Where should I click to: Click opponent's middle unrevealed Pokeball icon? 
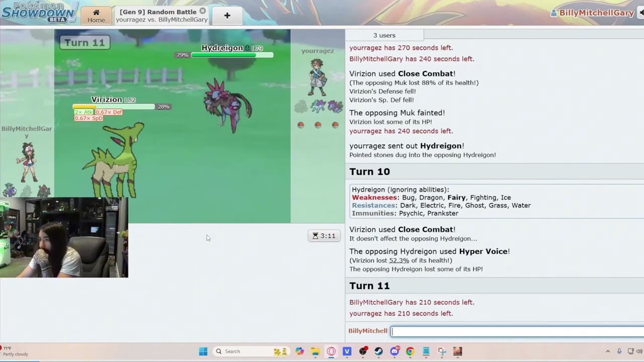point(318,125)
